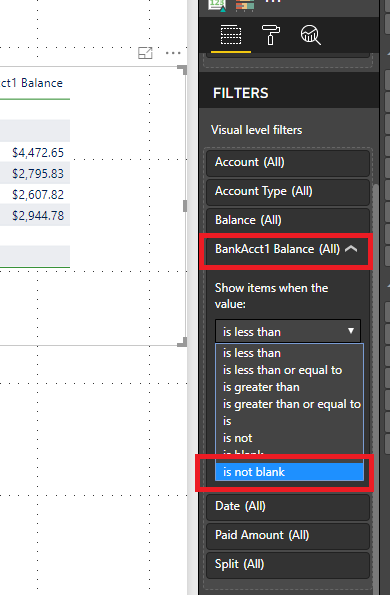Viewport: 390px width, 595px height.
Task: Collapse the BankAcct1 Balance filter chevron
Action: 351,249
